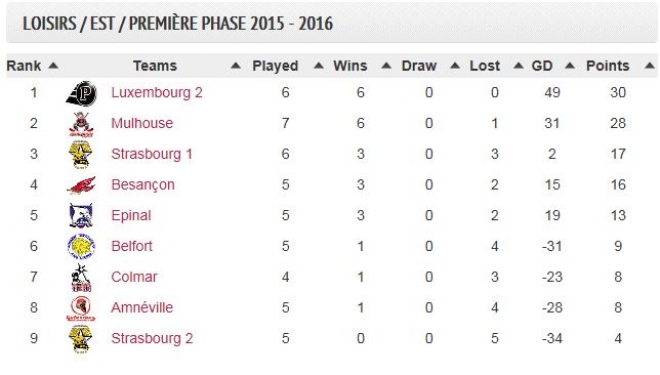Click the Mulhouse team logo
660x375 pixels.
pyautogui.click(x=81, y=124)
